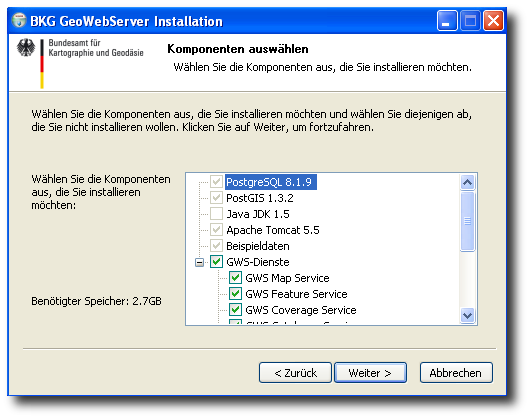Select the PostgreSQL 8.1.9 entry
Screen dimensions: 530x419
pos(270,182)
